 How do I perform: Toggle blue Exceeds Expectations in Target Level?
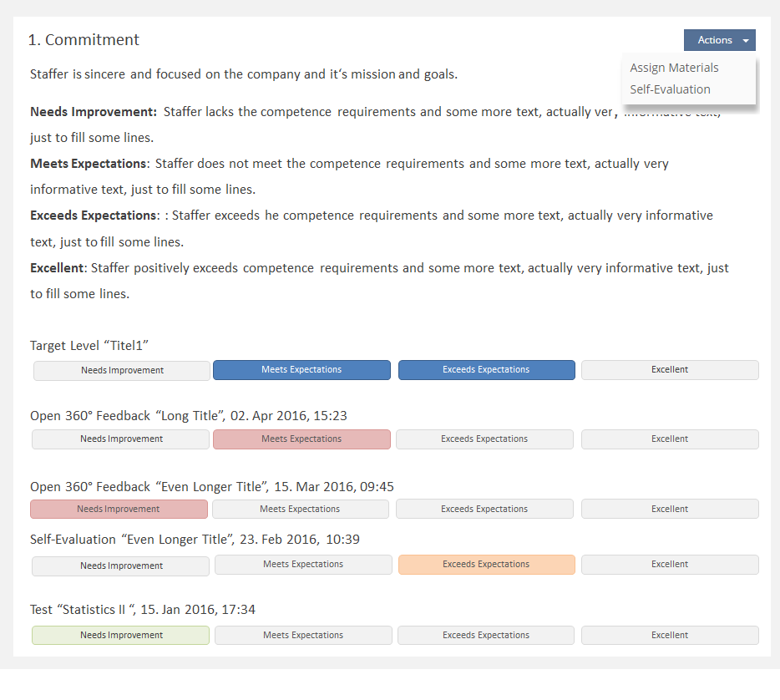tap(486, 369)
